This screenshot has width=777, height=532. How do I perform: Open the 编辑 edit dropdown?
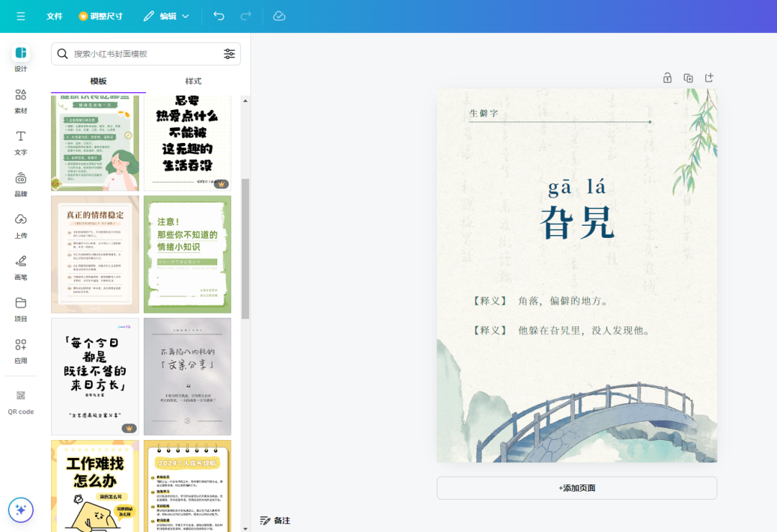pos(166,15)
